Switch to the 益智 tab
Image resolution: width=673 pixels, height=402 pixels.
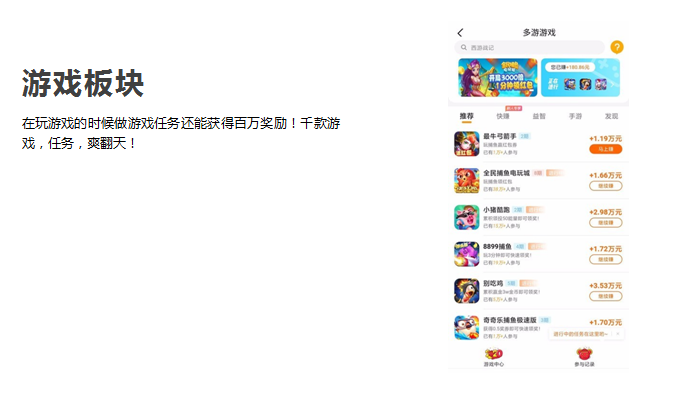pos(539,116)
